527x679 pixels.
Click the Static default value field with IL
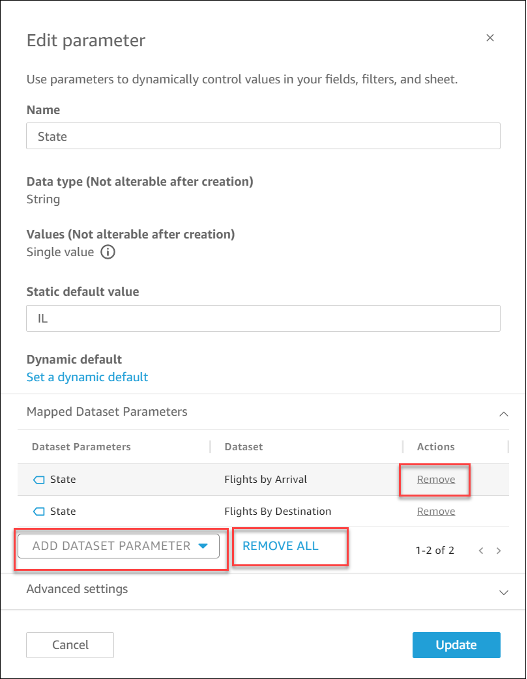(263, 319)
